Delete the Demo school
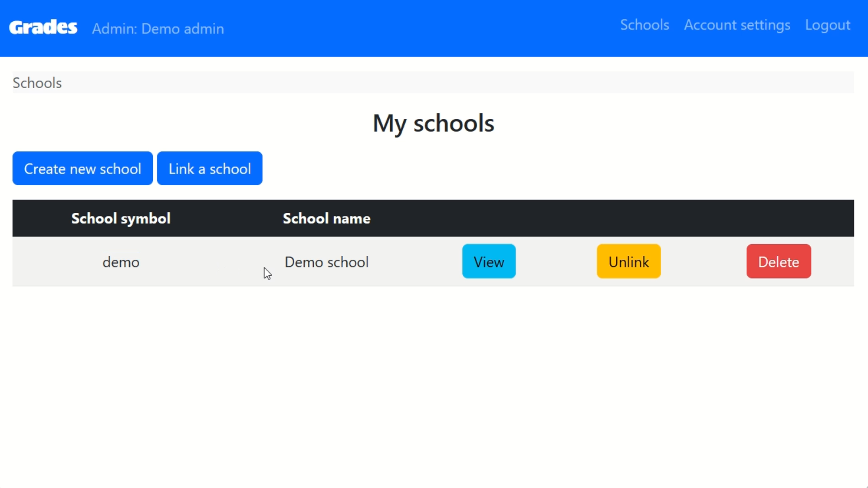868x488 pixels. 778,262
